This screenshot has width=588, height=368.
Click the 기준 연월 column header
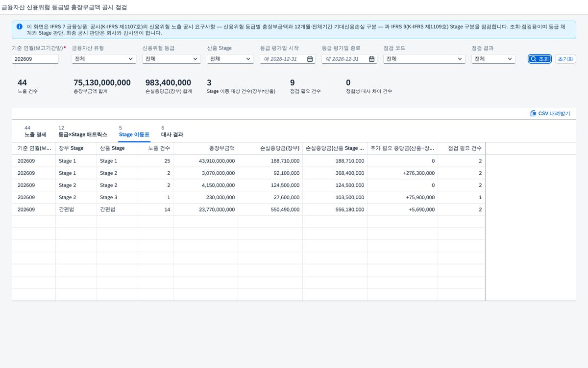click(x=33, y=148)
